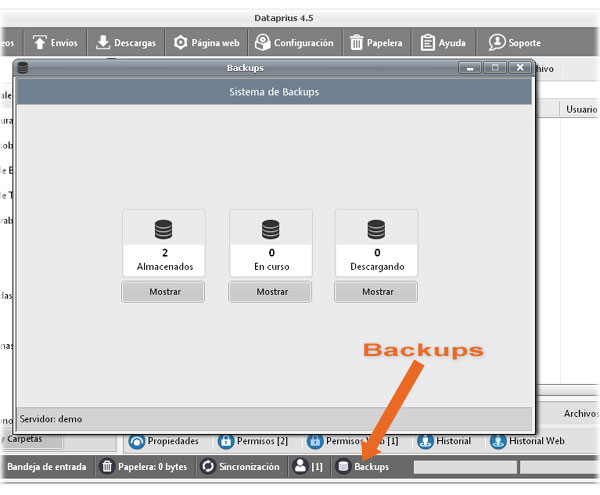Click Servidor: demo status text
This screenshot has width=600, height=495.
click(x=51, y=419)
